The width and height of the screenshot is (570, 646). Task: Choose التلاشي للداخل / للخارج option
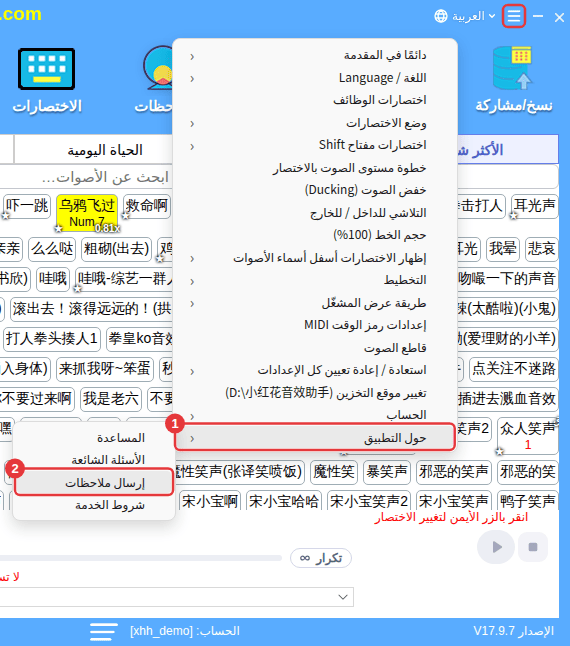coord(315,213)
